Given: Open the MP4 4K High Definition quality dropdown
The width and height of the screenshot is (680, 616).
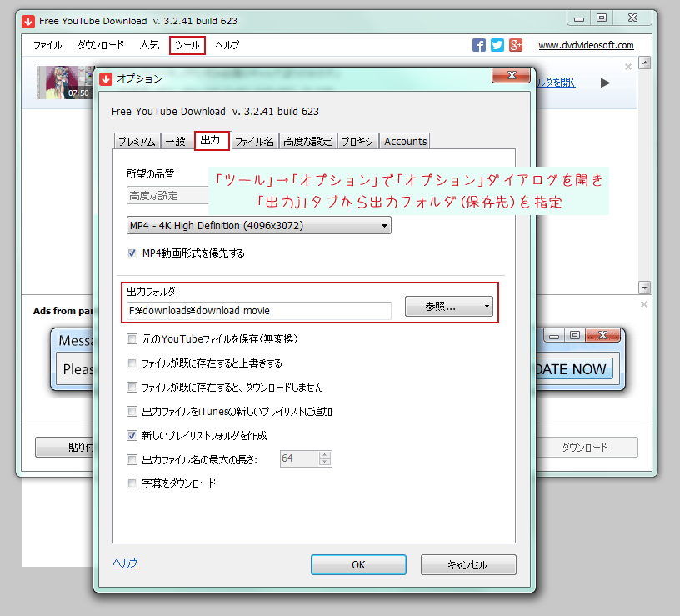Looking at the screenshot, I should coord(259,226).
